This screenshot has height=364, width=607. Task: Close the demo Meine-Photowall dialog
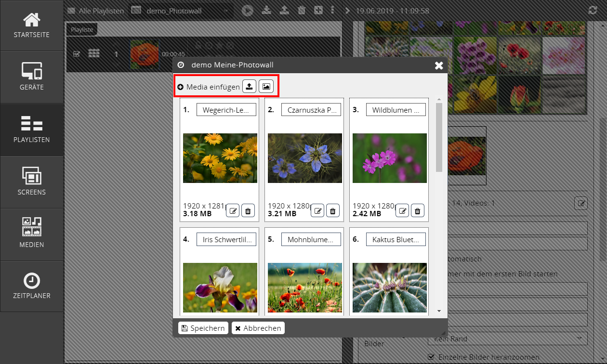(439, 65)
